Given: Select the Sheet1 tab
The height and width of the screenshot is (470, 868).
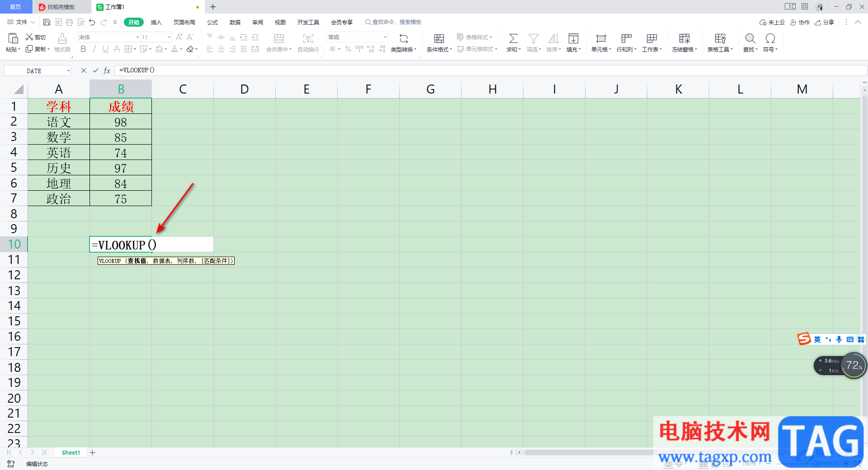Looking at the screenshot, I should [71, 452].
